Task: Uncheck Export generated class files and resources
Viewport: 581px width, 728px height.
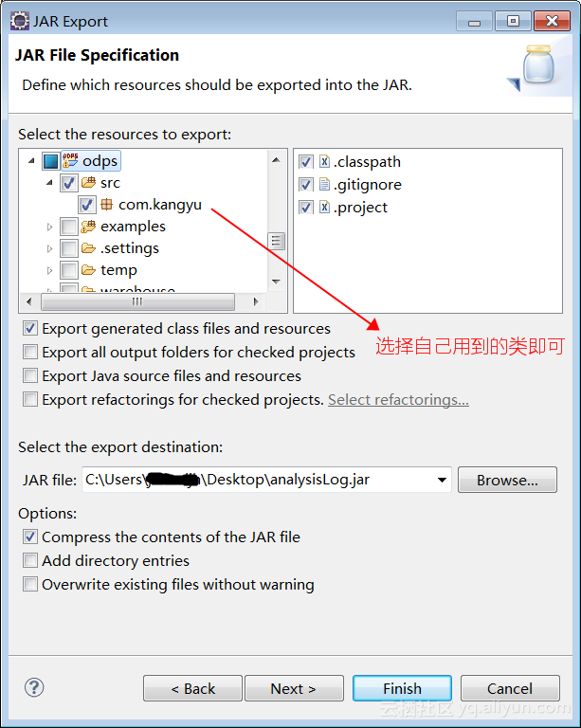Action: [30, 328]
